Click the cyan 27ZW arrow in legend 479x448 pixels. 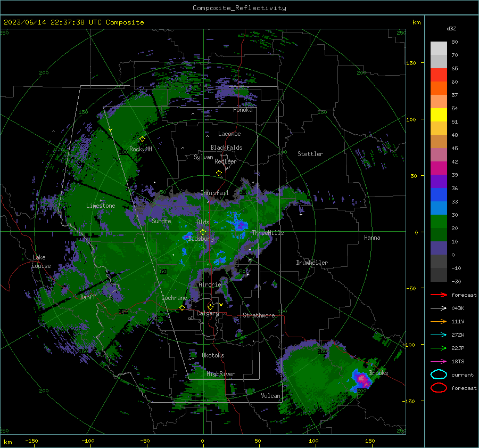pos(439,335)
